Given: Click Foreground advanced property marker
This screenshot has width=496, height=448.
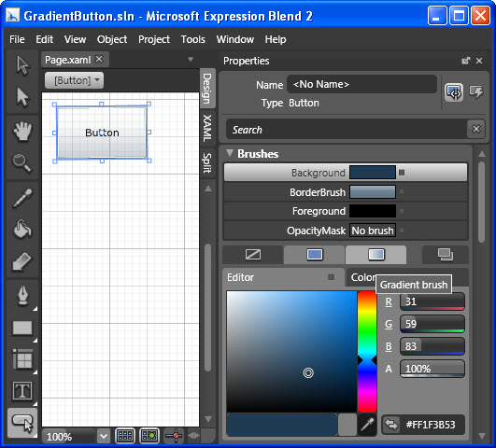Looking at the screenshot, I should (x=402, y=211).
